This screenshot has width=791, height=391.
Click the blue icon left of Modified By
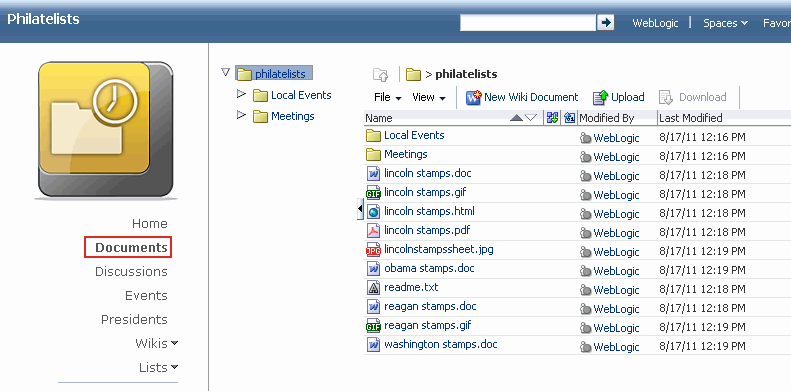point(570,118)
